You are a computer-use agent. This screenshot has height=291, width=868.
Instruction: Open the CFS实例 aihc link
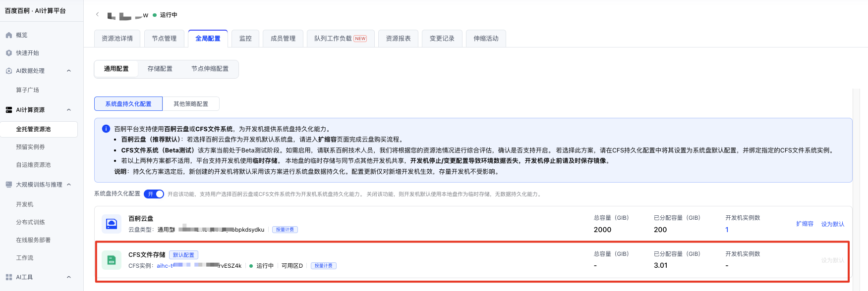point(199,266)
